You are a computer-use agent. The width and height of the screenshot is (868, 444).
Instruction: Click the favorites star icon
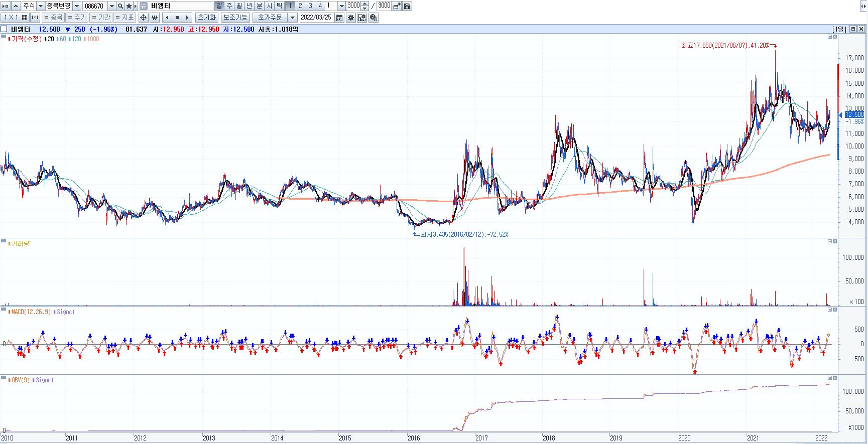click(129, 6)
